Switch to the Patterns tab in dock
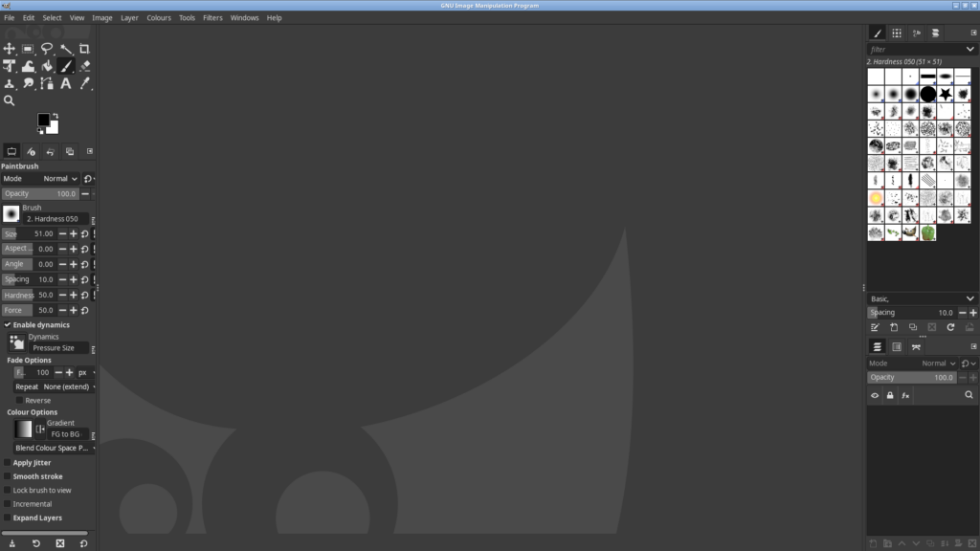Image resolution: width=980 pixels, height=551 pixels. [897, 33]
